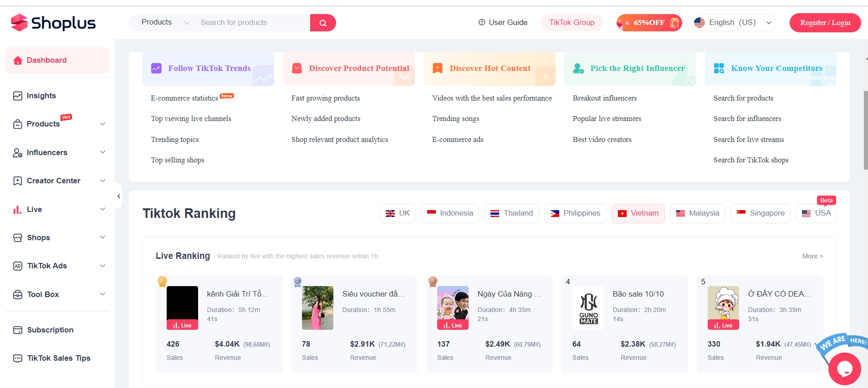Image resolution: width=868 pixels, height=388 pixels.
Task: Click the TikTok Sales Tips chat icon
Action: coord(18,358)
